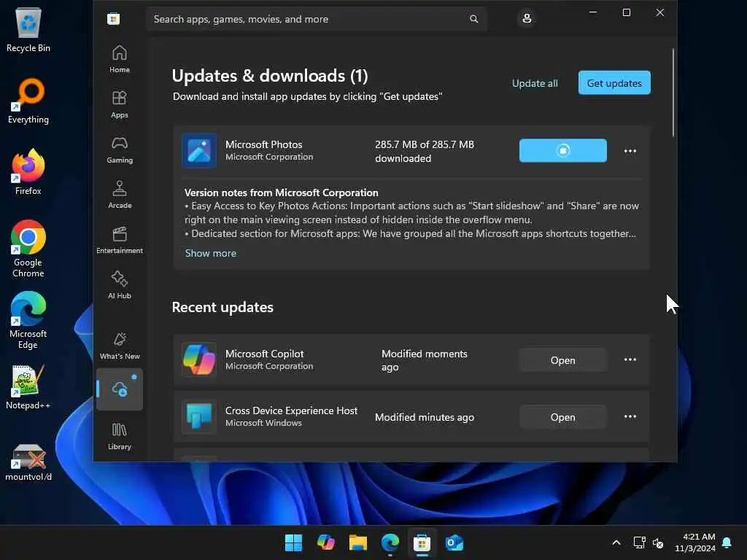747x560 pixels.
Task: Select Google Chrome desktop shortcut
Action: click(x=28, y=249)
